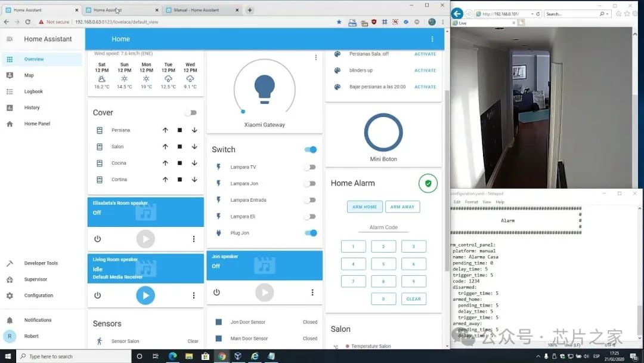Open the Windows Start menu
Image resolution: width=644 pixels, height=363 pixels.
8,356
